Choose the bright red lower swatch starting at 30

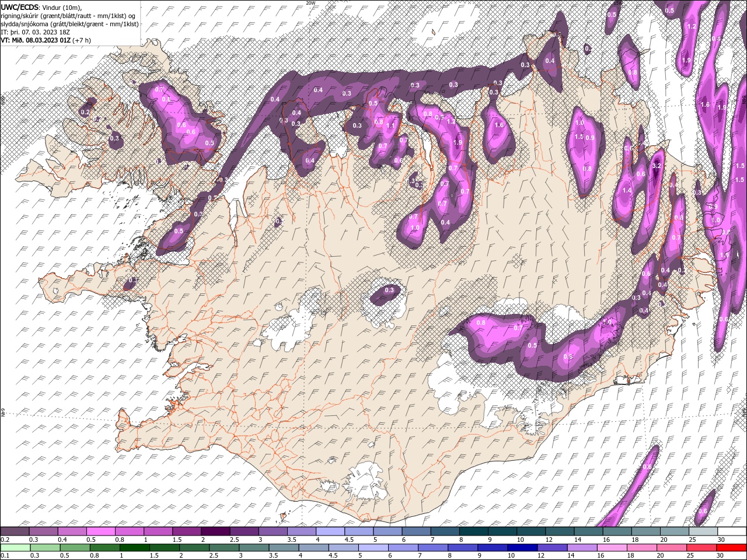pyautogui.click(x=731, y=548)
